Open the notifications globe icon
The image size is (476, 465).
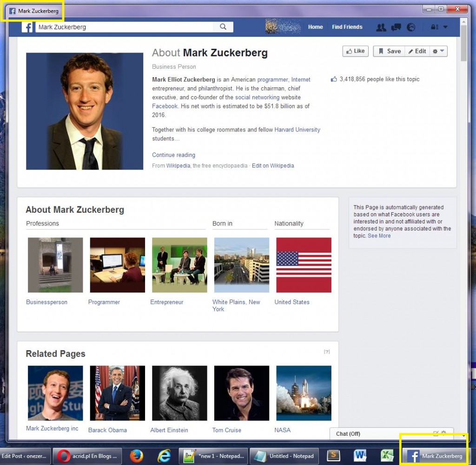coord(411,27)
